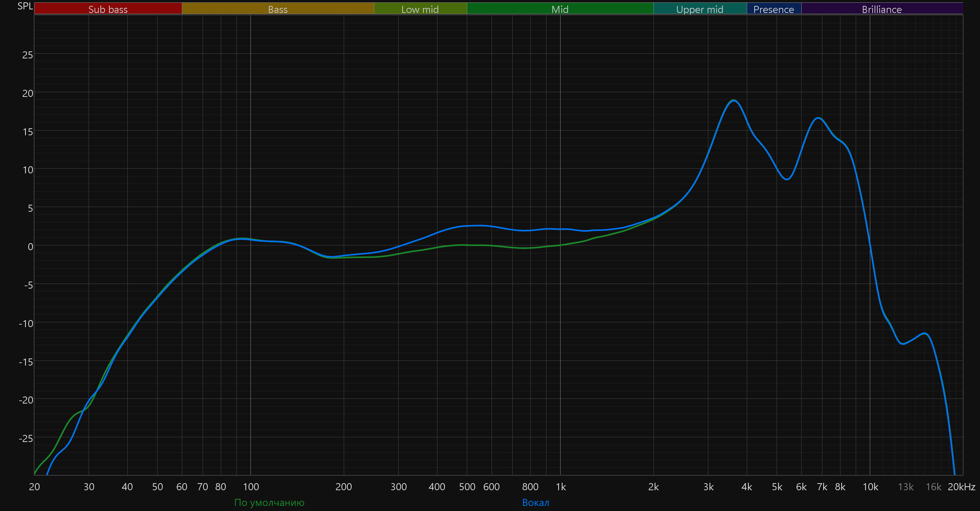Click the Upper mid band header

[700, 9]
